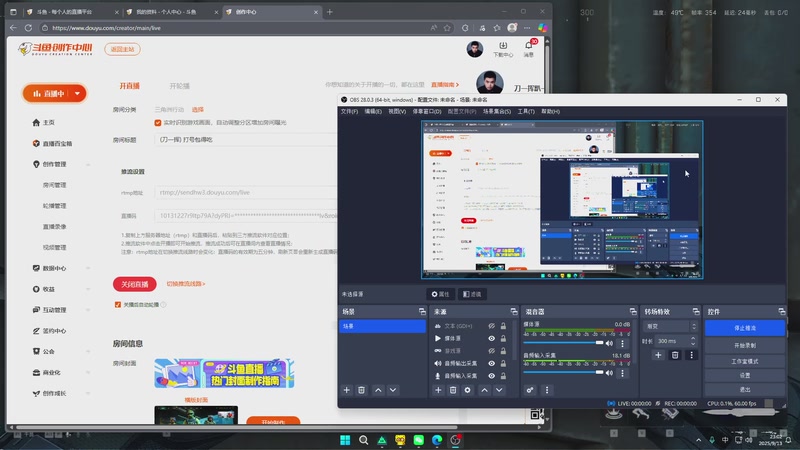Open the OBS 文件(F) menu
800x450 pixels.
(x=349, y=111)
